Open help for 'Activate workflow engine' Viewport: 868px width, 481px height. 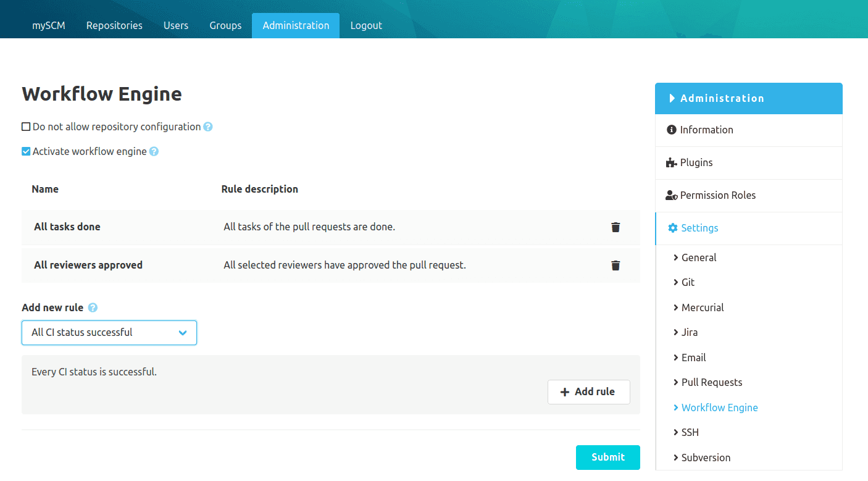tap(153, 151)
